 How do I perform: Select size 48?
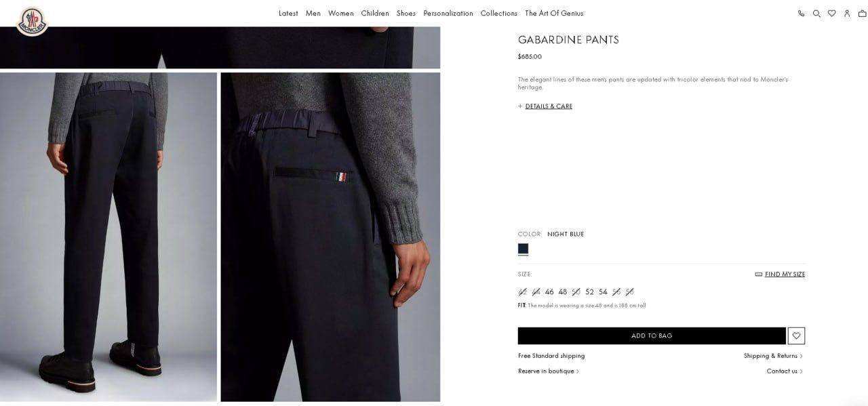tap(563, 292)
